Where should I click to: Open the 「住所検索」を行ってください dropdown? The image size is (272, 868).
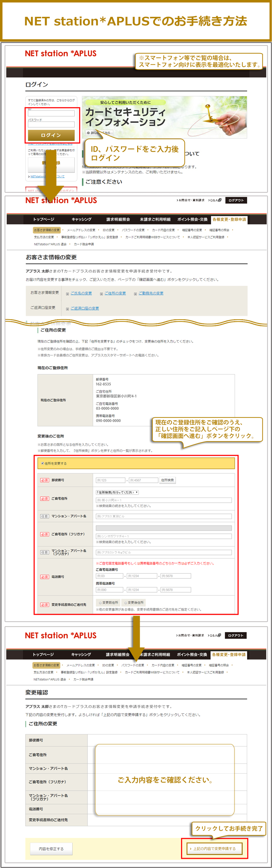[117, 492]
